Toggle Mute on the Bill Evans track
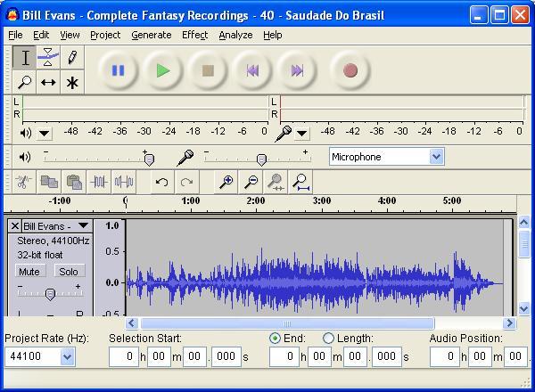 (x=29, y=272)
